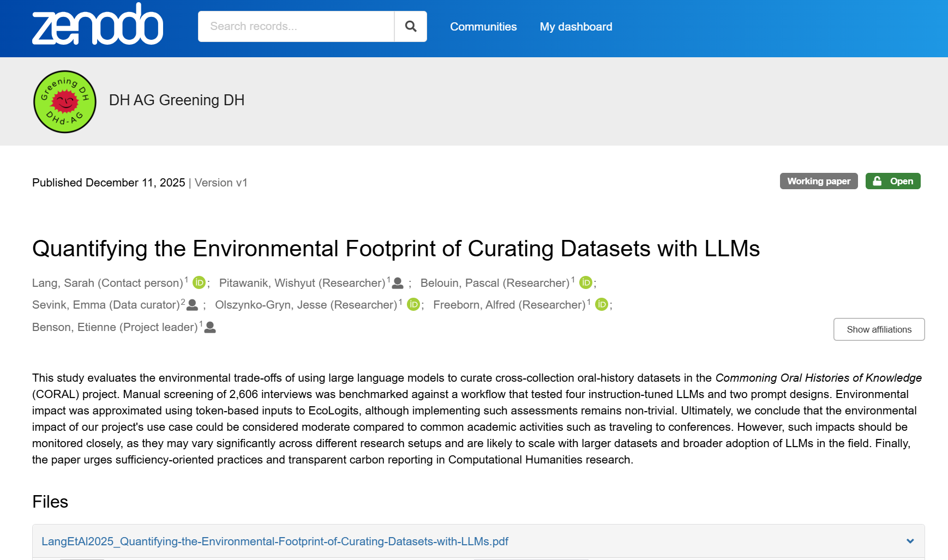Click the Show affiliations button
The height and width of the screenshot is (560, 948).
[878, 329]
